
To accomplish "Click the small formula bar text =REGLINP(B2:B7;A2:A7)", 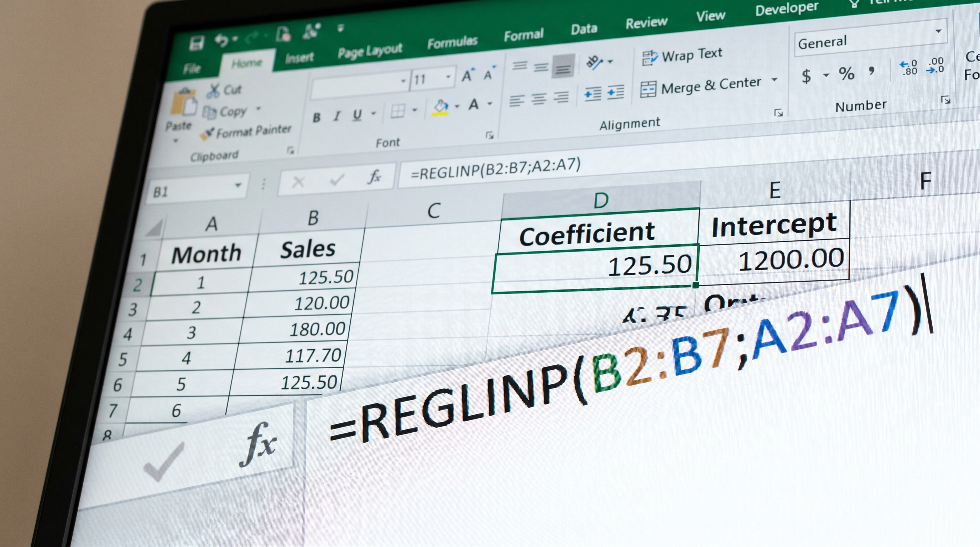I will click(496, 169).
